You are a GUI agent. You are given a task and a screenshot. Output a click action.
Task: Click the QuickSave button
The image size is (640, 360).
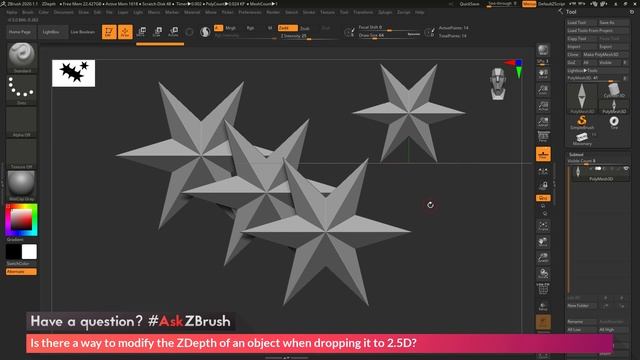click(x=469, y=4)
